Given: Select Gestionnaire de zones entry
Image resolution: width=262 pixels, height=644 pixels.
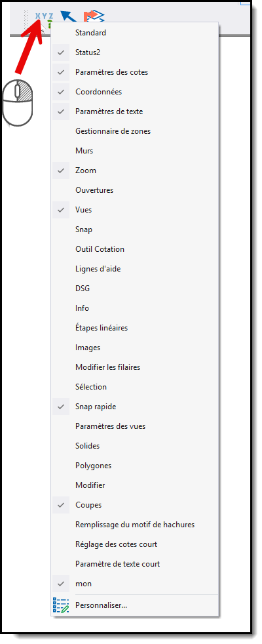Looking at the screenshot, I should (136, 131).
